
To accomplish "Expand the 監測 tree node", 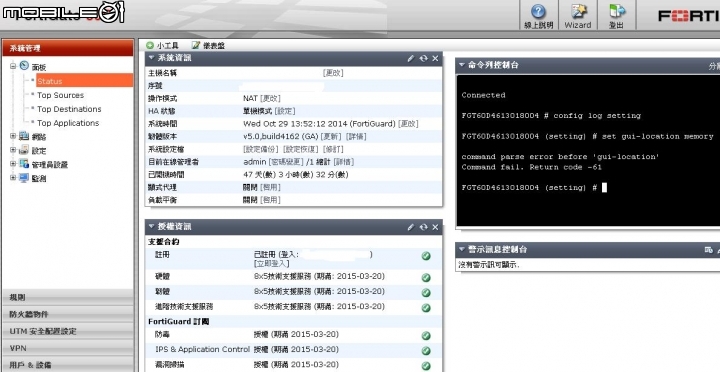I will (13, 178).
